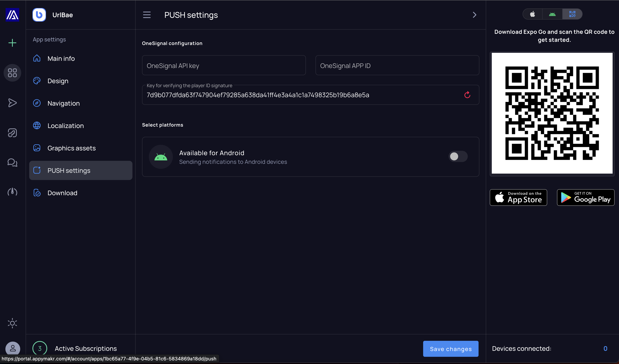This screenshot has height=364, width=619.
Task: Open Navigation settings
Action: click(81, 103)
